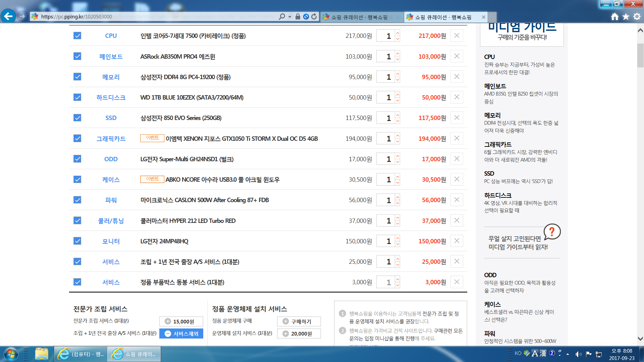Viewport: 644px width, 362px height.
Task: Remove the 메인보드 row with its X
Action: tap(457, 56)
